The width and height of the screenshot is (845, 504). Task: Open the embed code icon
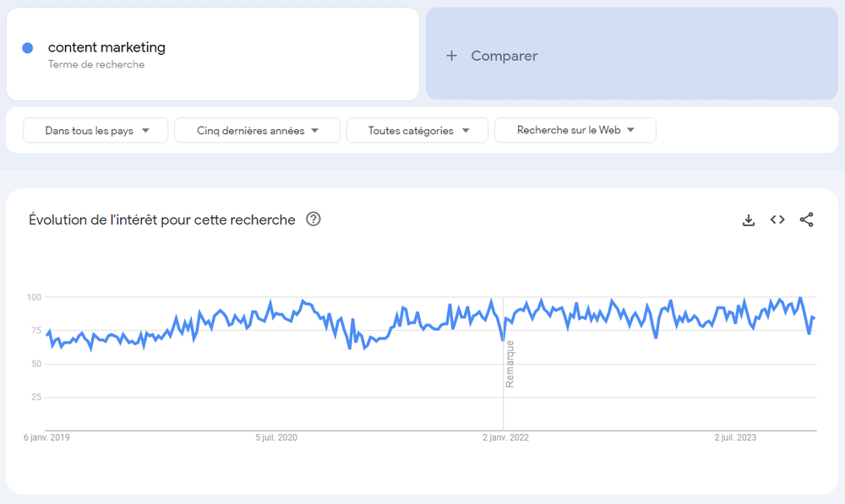pos(777,219)
